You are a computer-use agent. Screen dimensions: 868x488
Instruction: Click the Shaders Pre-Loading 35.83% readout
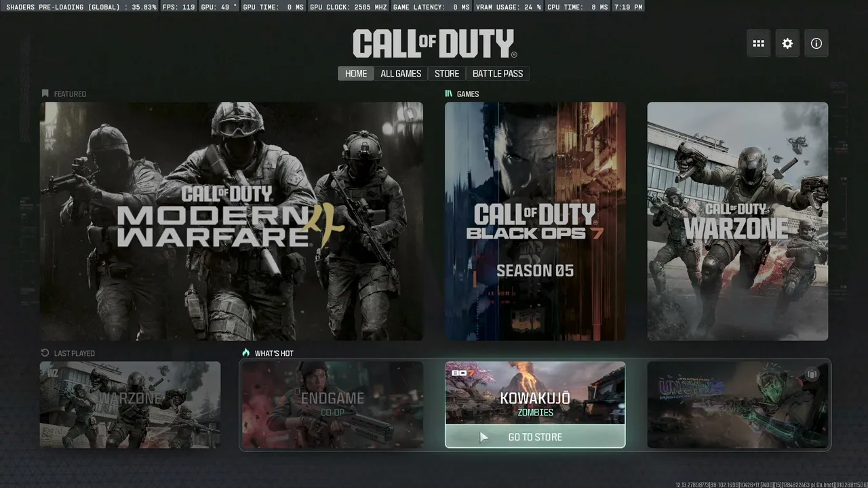tap(81, 7)
